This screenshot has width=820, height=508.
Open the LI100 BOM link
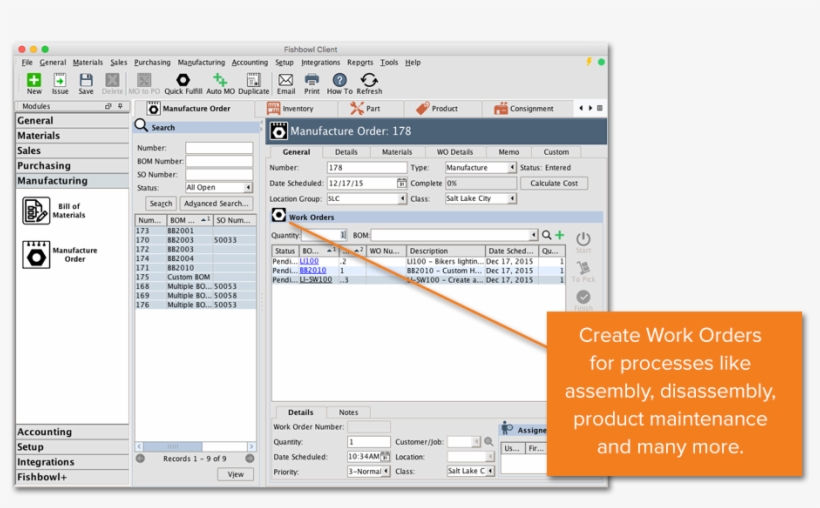tap(309, 261)
